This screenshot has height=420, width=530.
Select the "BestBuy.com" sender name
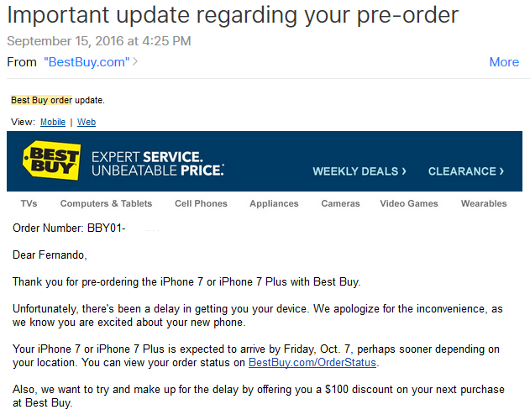pyautogui.click(x=87, y=62)
